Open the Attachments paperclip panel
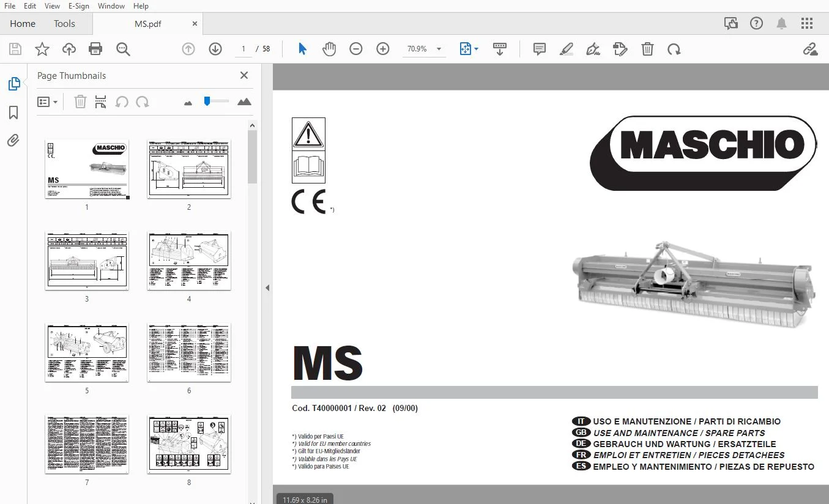Viewport: 829px width, 504px height. point(13,141)
